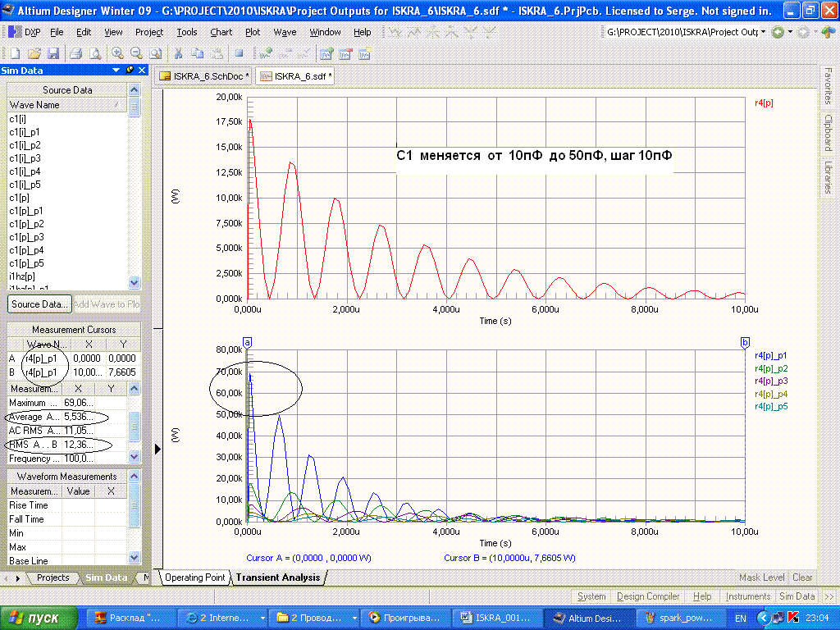Select c1[p]_p5 in wave list

[x=26, y=263]
